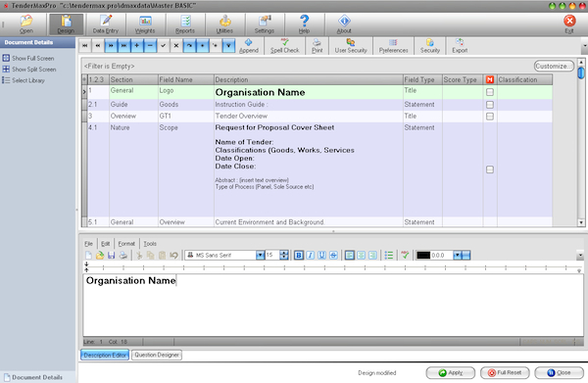
Task: Select Show Split Screen link
Action: [33, 70]
